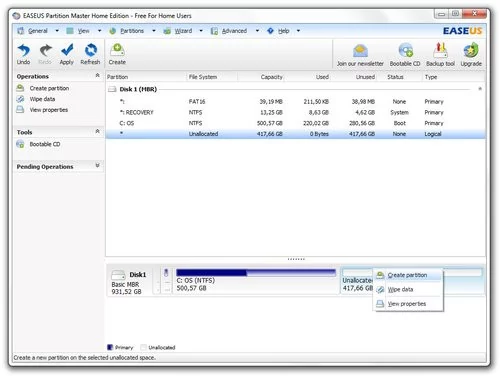Choose Create partition in the context menu
The height and width of the screenshot is (376, 500).
[x=408, y=275]
